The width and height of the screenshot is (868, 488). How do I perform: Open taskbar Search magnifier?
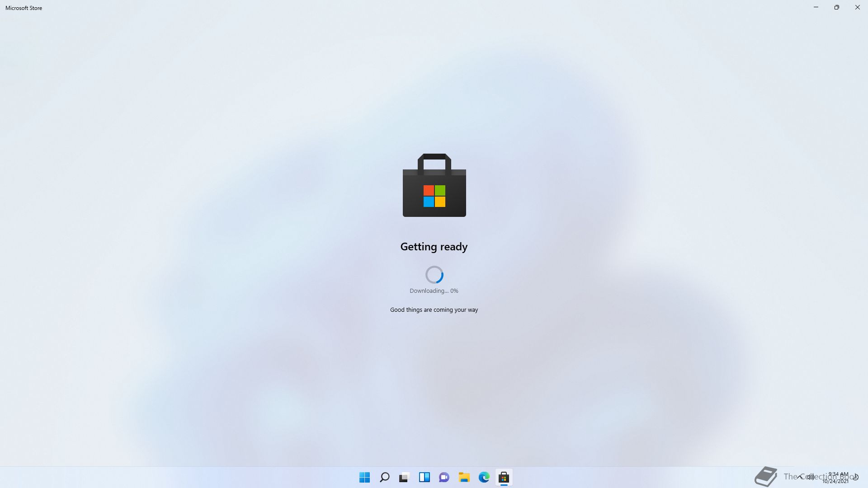pyautogui.click(x=385, y=477)
